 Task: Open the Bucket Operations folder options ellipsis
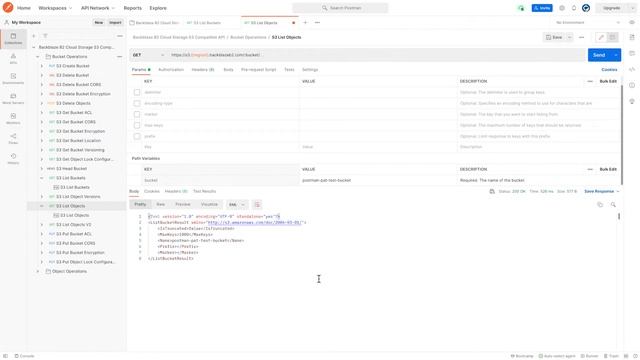tap(120, 57)
